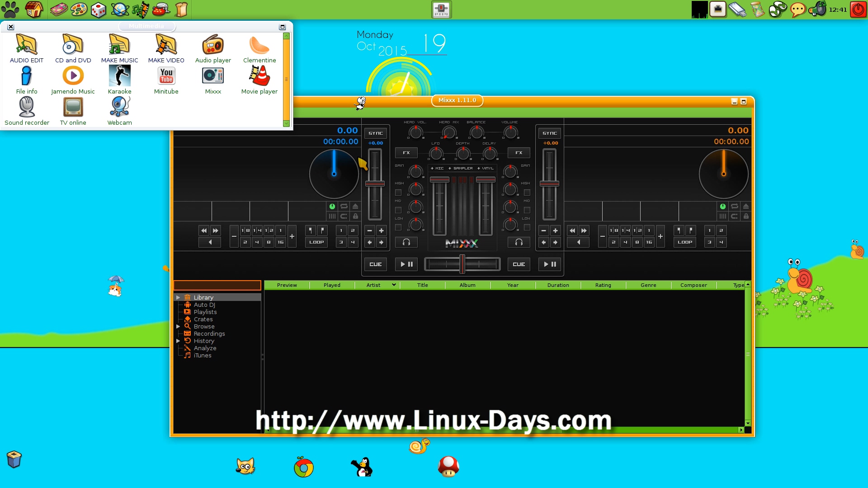868x488 pixels.
Task: Expand the Library tree node
Action: tap(178, 297)
